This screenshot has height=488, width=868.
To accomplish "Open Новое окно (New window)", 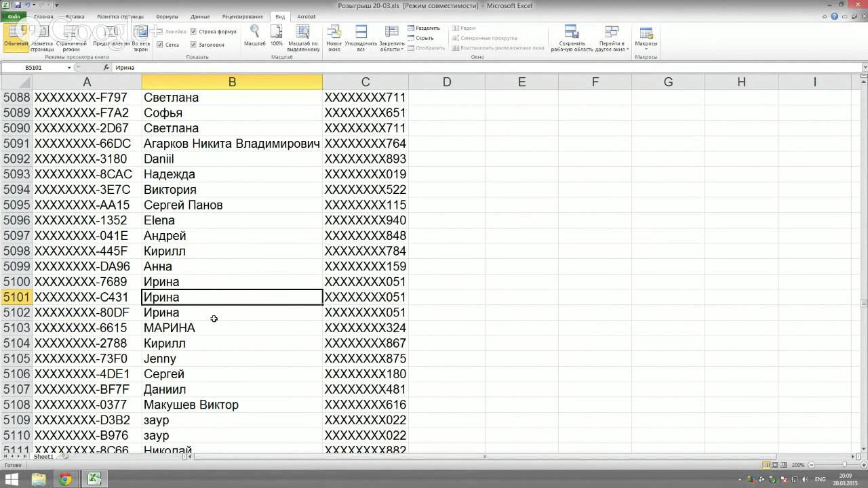I will pos(334,37).
